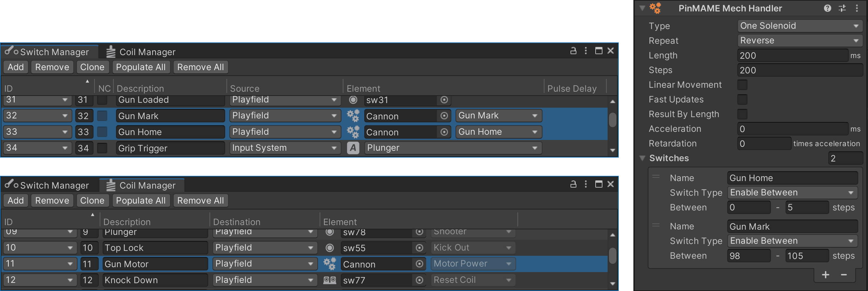
Task: Click Remove button in Switch Manager
Action: coord(52,67)
